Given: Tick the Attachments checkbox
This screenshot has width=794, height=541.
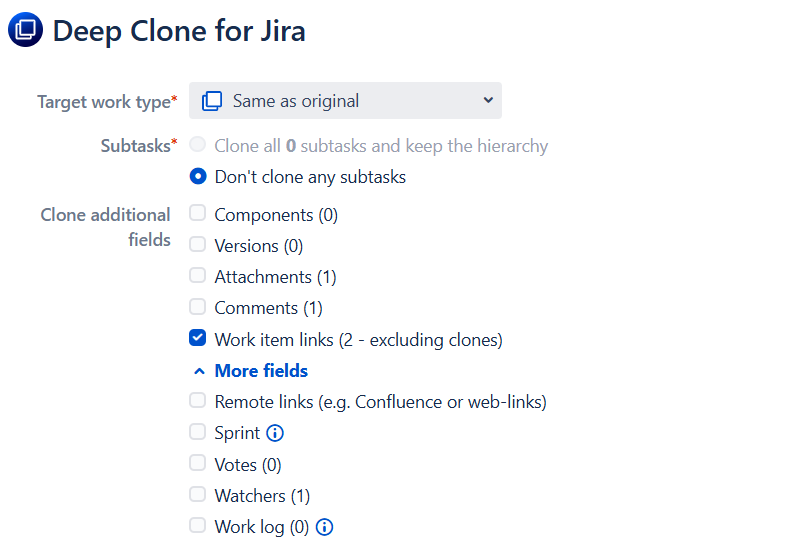Looking at the screenshot, I should pos(198,276).
